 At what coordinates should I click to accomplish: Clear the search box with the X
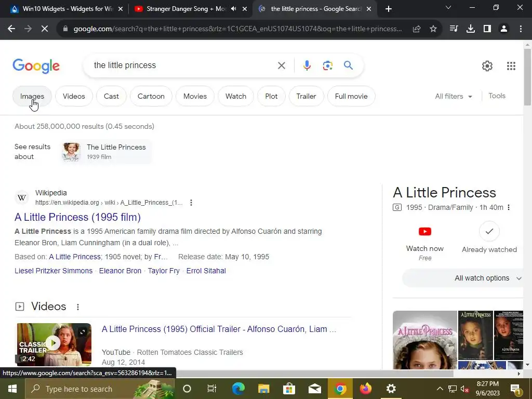(x=282, y=65)
